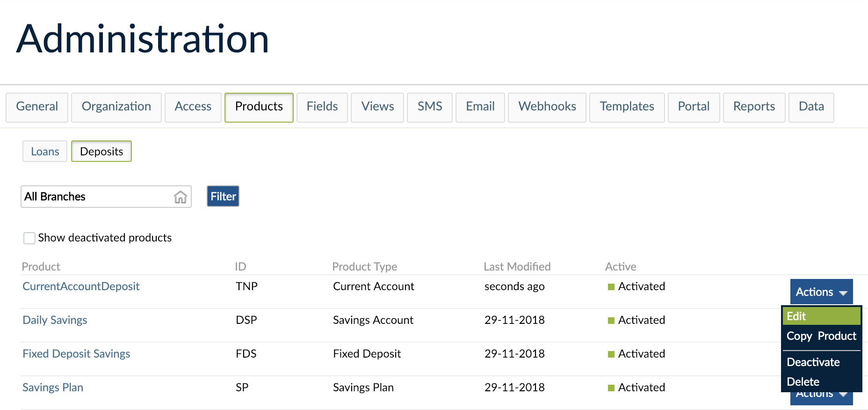The width and height of the screenshot is (868, 410).
Task: Click Activated status in CurrentAccountDeposit row
Action: pos(637,286)
